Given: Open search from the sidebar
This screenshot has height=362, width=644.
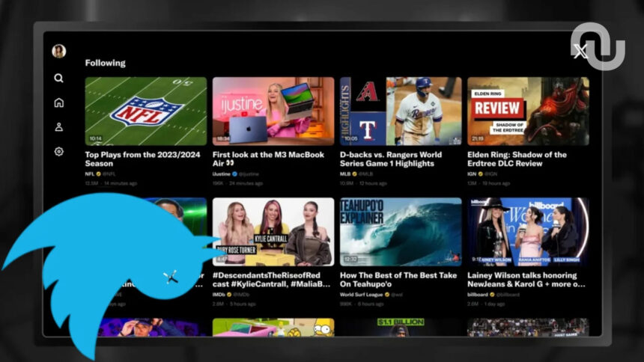Looking at the screenshot, I should point(58,78).
